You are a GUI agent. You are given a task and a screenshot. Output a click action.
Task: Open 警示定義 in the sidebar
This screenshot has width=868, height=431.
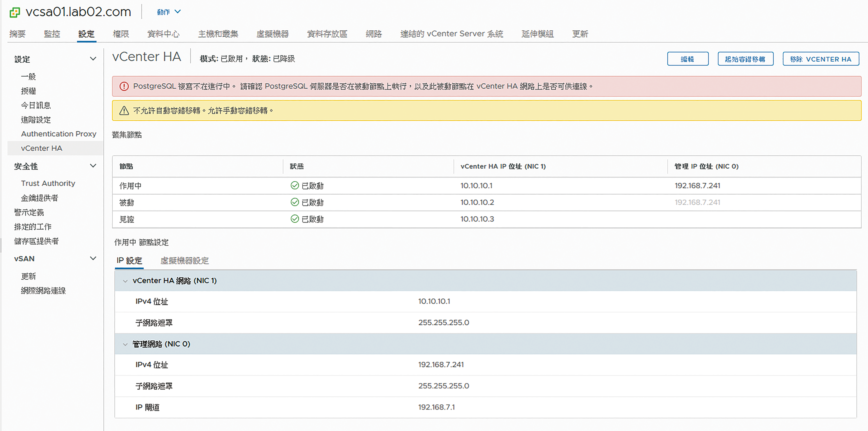(29, 212)
